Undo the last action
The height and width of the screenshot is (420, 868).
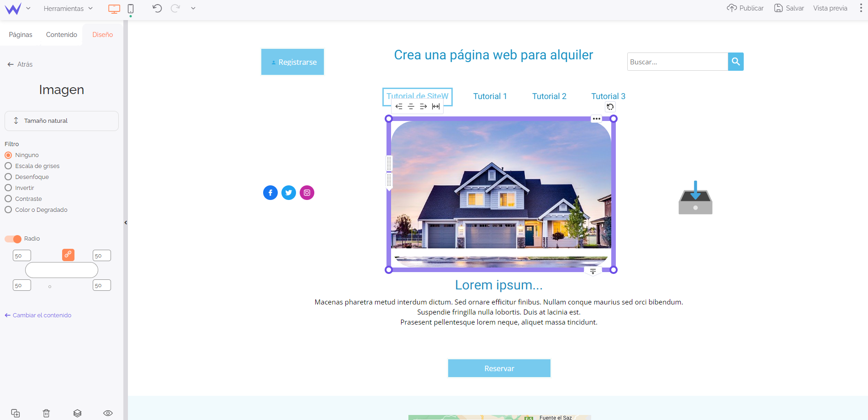157,8
